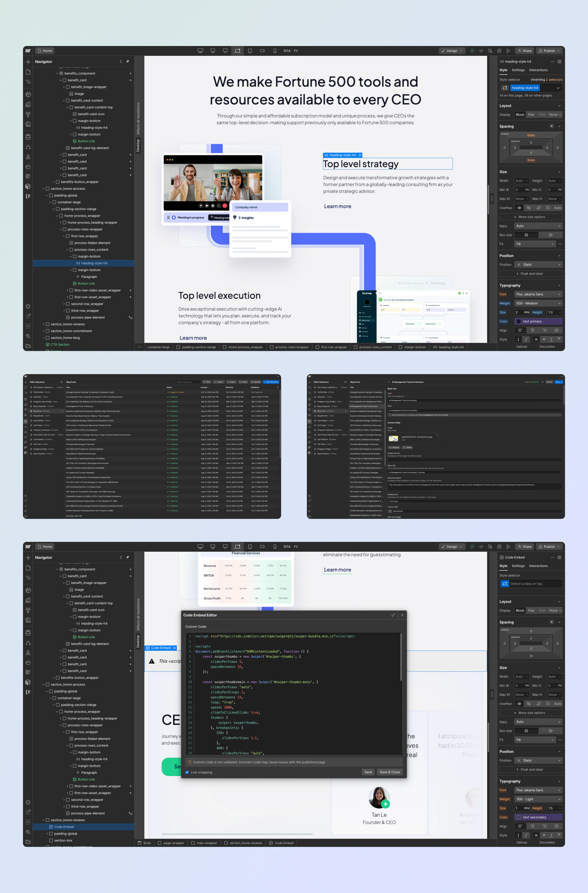Click Share button in top Designer toolbar
588x893 pixels.
pyautogui.click(x=525, y=51)
